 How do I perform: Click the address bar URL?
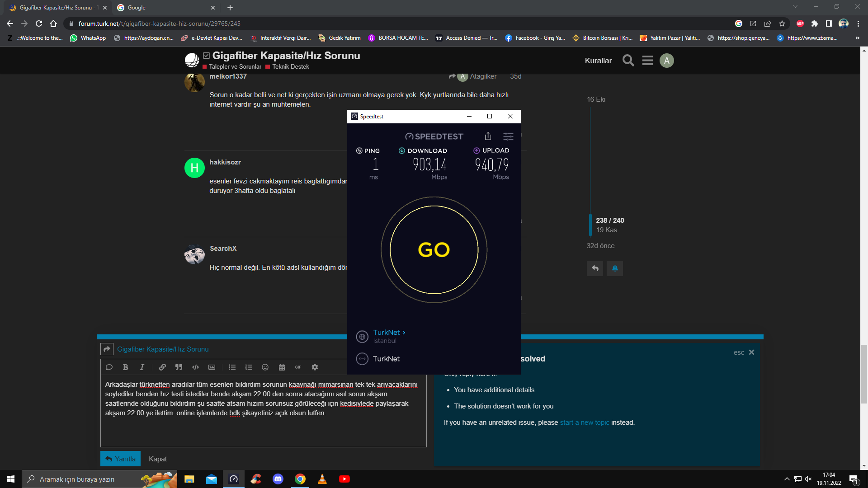pos(159,23)
